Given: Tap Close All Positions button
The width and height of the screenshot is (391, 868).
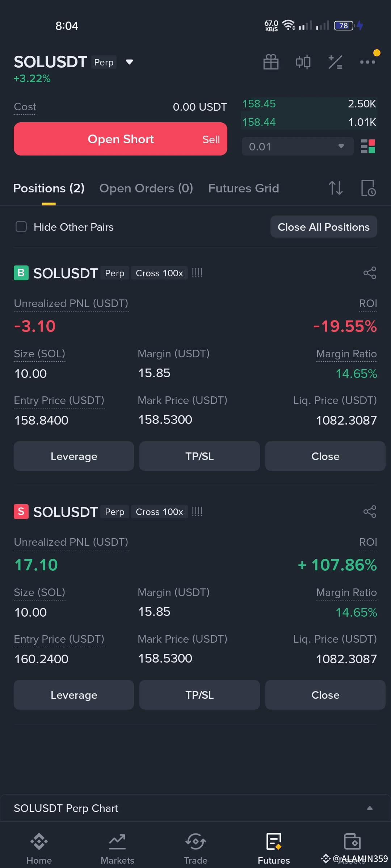Looking at the screenshot, I should [324, 227].
